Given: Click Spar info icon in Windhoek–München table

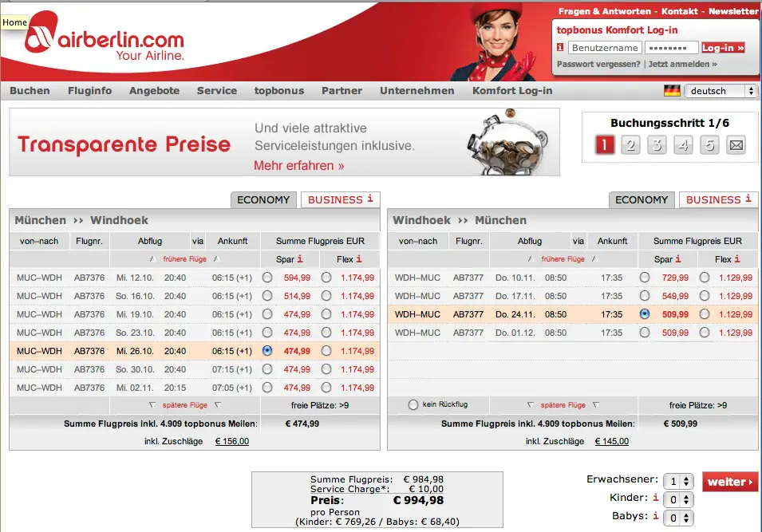Looking at the screenshot, I should (x=678, y=259).
